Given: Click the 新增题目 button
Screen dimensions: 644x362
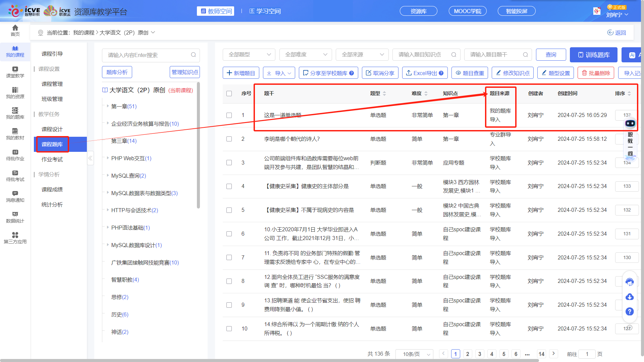Looking at the screenshot, I should point(241,73).
